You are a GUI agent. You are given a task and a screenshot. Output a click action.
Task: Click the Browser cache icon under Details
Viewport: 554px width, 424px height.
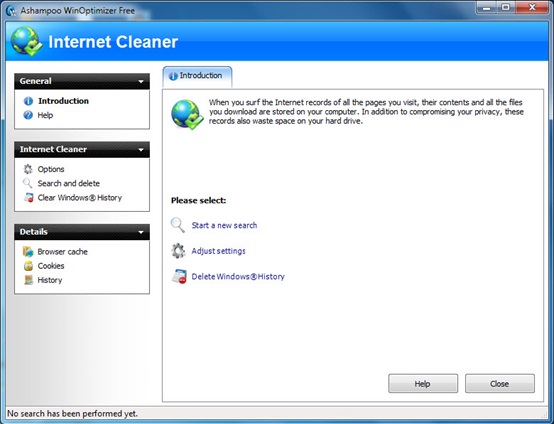tap(28, 252)
